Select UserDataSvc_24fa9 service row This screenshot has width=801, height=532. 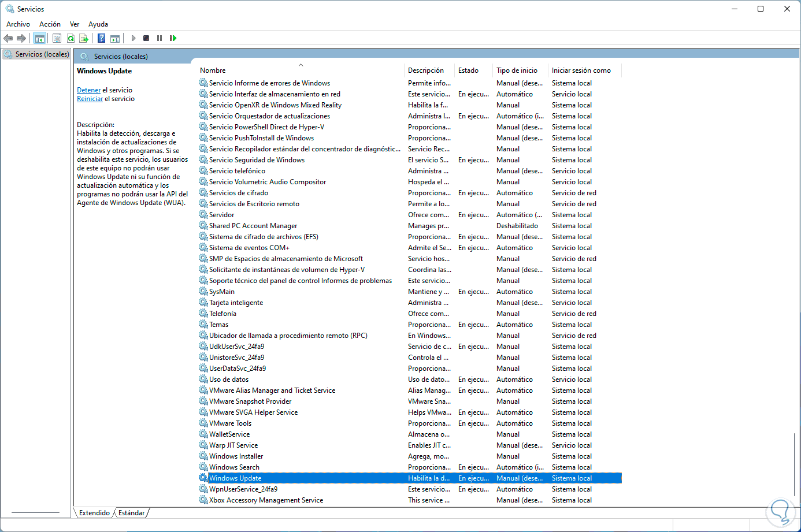410,369
